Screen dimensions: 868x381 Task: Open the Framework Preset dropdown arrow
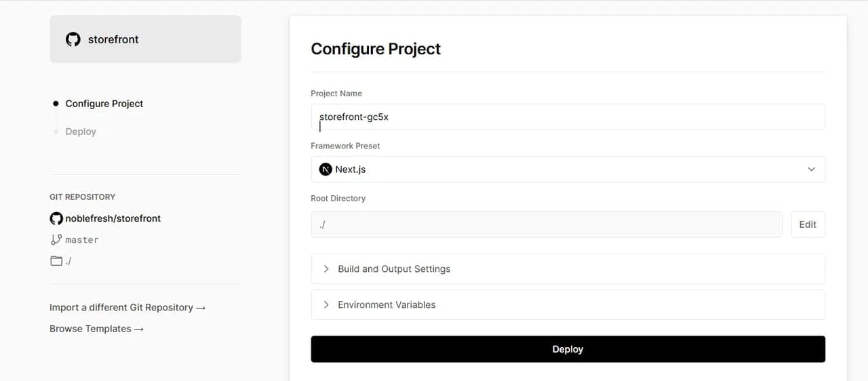811,169
